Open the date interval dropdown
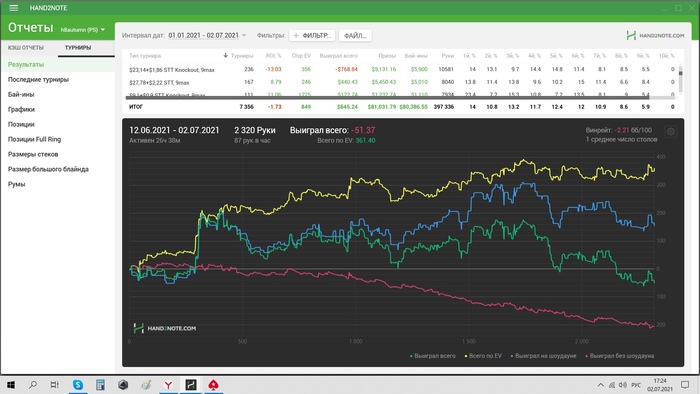The image size is (700, 394). tap(207, 35)
